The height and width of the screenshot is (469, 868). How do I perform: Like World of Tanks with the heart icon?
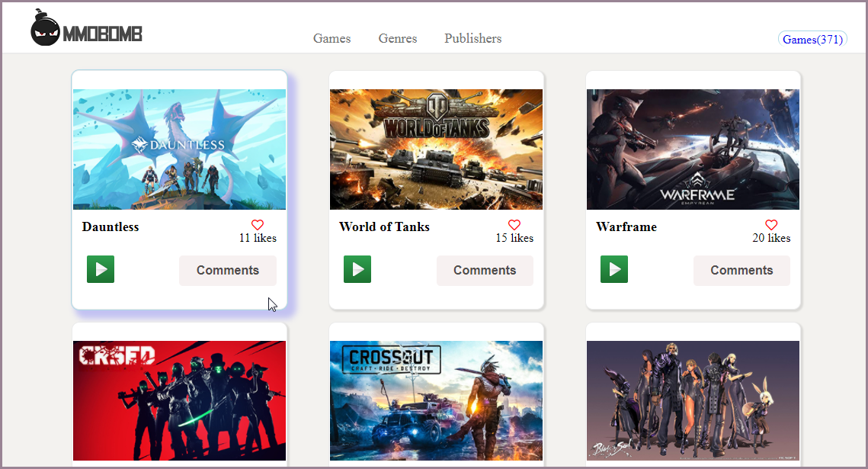514,225
